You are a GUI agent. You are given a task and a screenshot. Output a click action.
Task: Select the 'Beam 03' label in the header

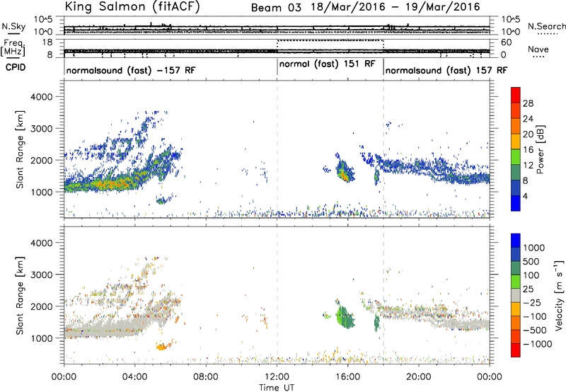click(x=276, y=7)
